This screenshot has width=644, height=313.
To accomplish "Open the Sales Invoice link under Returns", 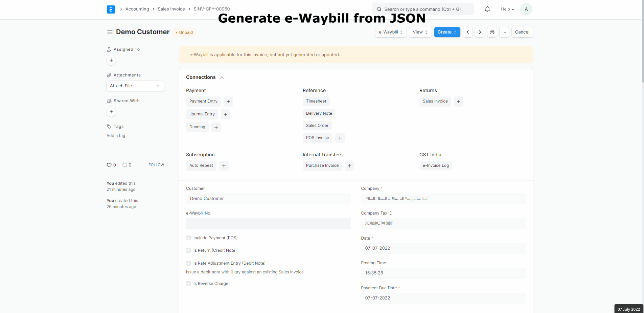I will point(435,101).
